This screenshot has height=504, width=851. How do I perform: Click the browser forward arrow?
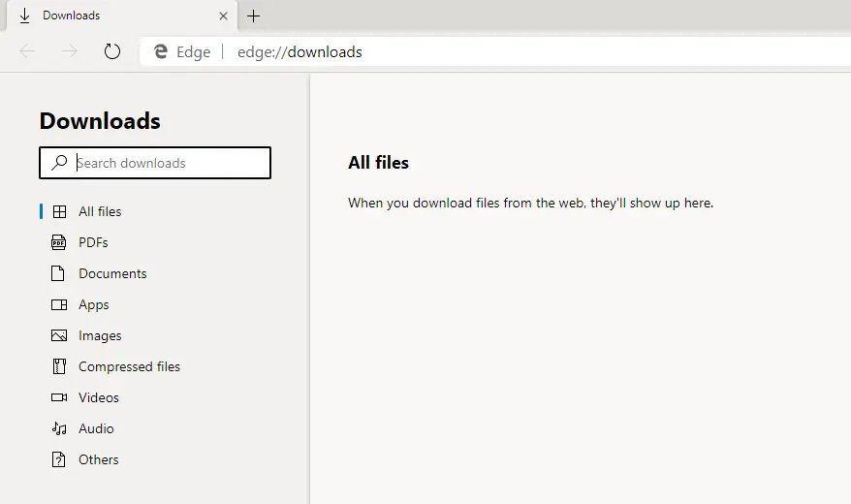point(70,51)
